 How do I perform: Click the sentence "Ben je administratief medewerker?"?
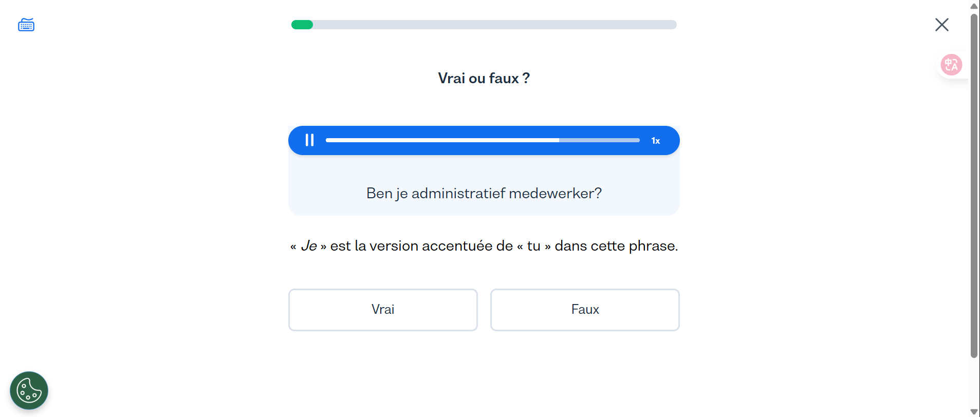[484, 193]
